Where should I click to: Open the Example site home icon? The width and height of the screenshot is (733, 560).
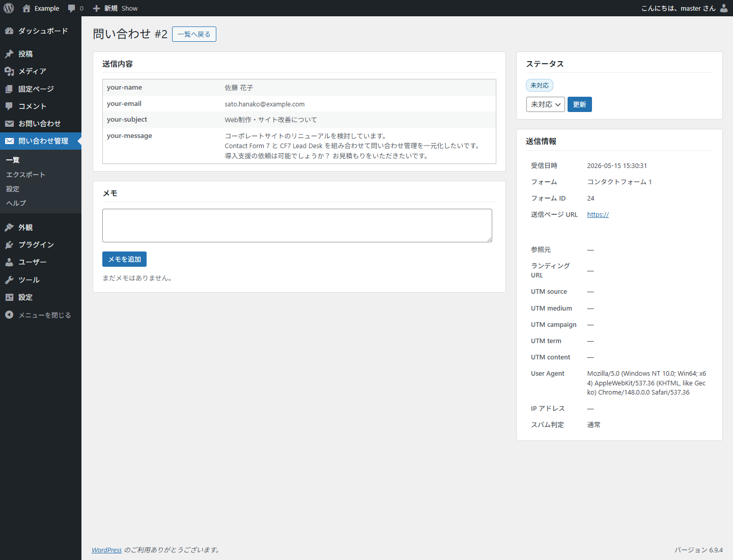[x=26, y=8]
